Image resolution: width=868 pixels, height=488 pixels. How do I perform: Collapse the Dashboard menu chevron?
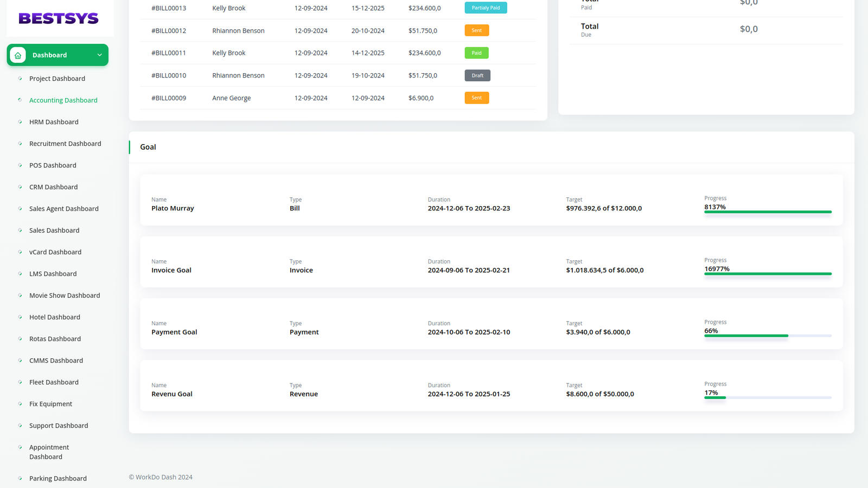pos(99,55)
